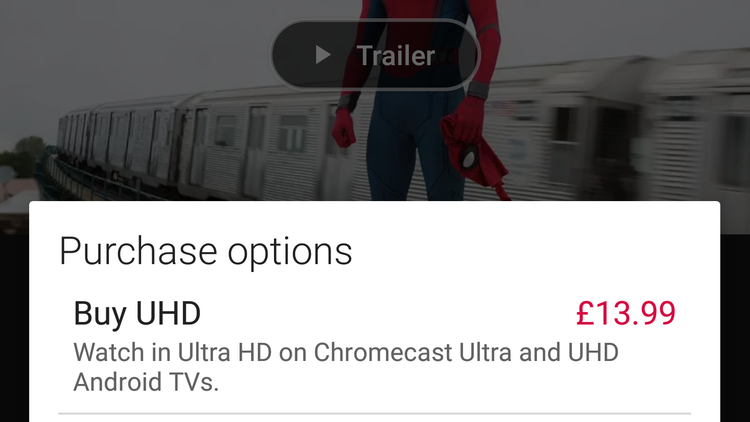The height and width of the screenshot is (422, 750).
Task: Tap the Trailer label text
Action: 396,56
